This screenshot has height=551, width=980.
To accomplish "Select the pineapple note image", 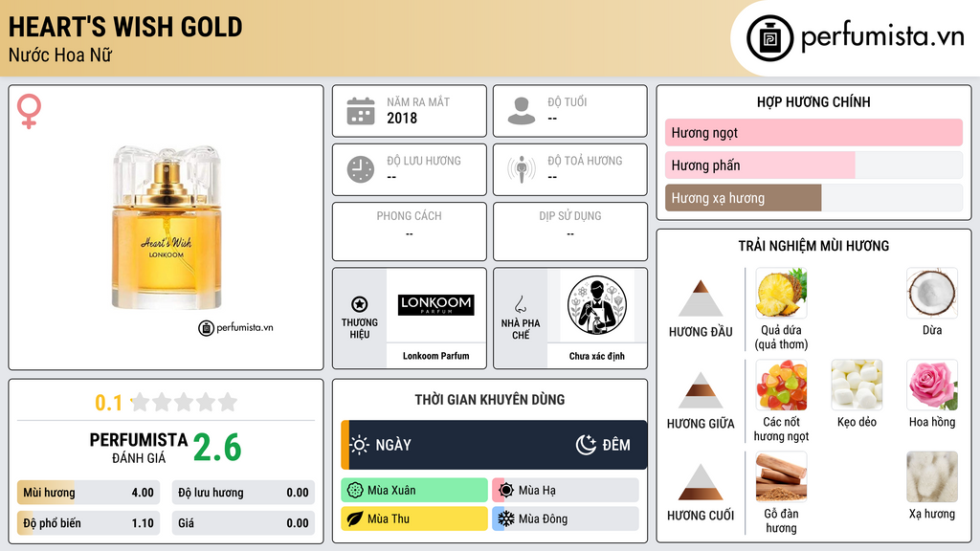I will (781, 293).
